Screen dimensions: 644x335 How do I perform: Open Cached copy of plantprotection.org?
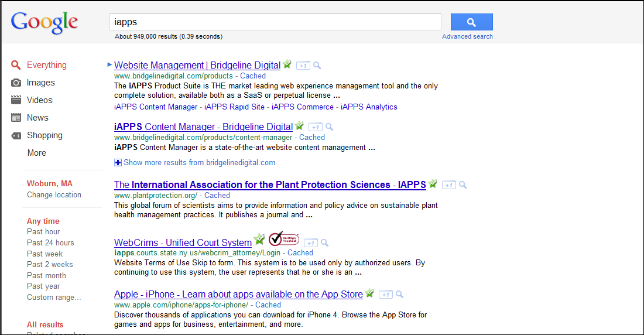[217, 196]
